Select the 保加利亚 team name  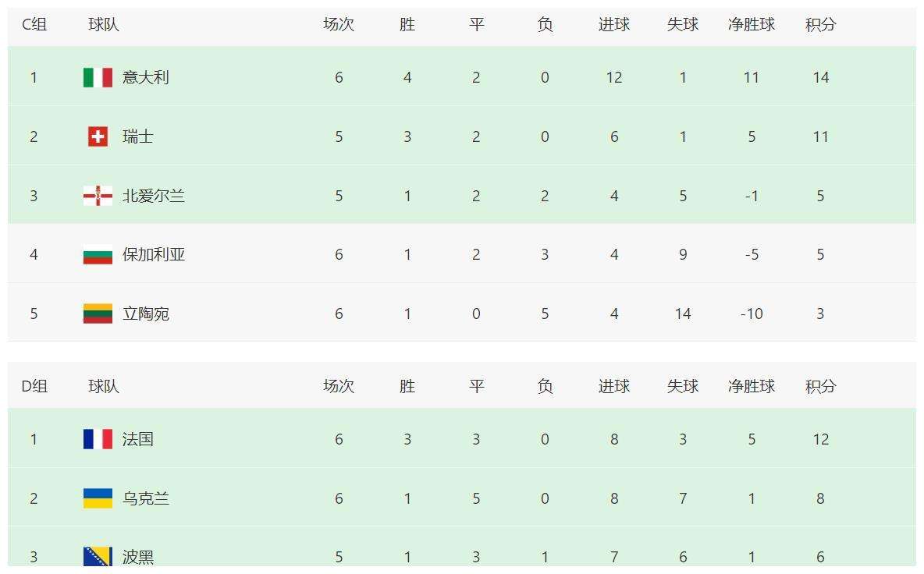pos(154,254)
